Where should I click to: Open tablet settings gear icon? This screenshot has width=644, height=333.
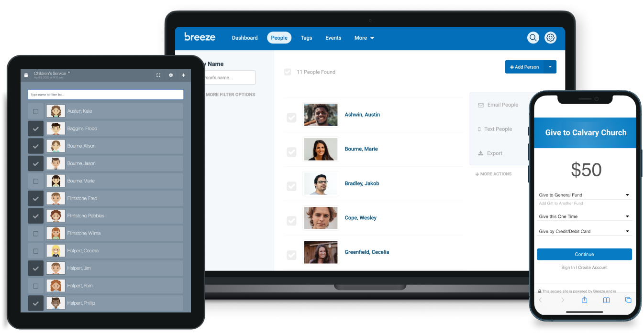point(171,75)
